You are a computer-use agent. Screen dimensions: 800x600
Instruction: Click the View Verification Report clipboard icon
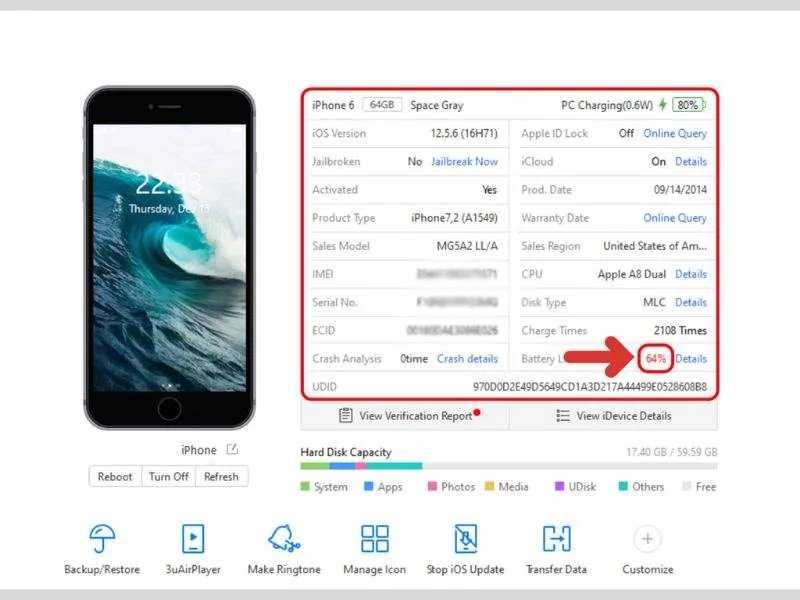click(x=345, y=415)
